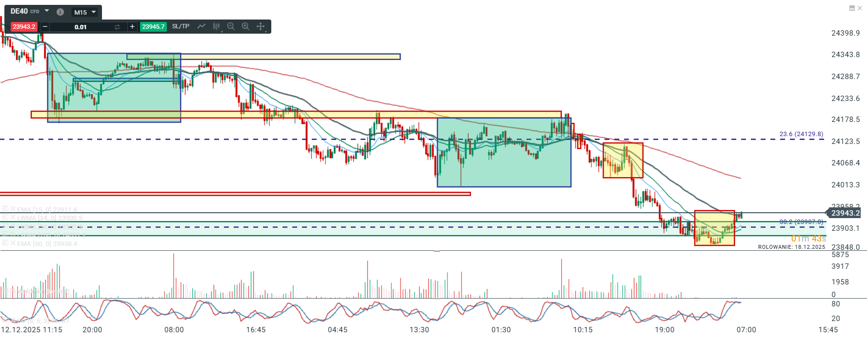The height and width of the screenshot is (343, 868).
Task: Click the 0.01 volume input field
Action: click(81, 27)
